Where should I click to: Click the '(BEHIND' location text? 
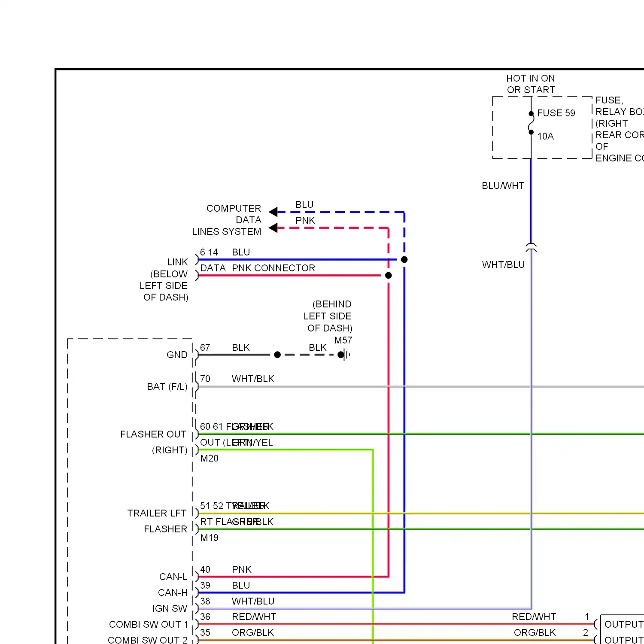point(332,304)
